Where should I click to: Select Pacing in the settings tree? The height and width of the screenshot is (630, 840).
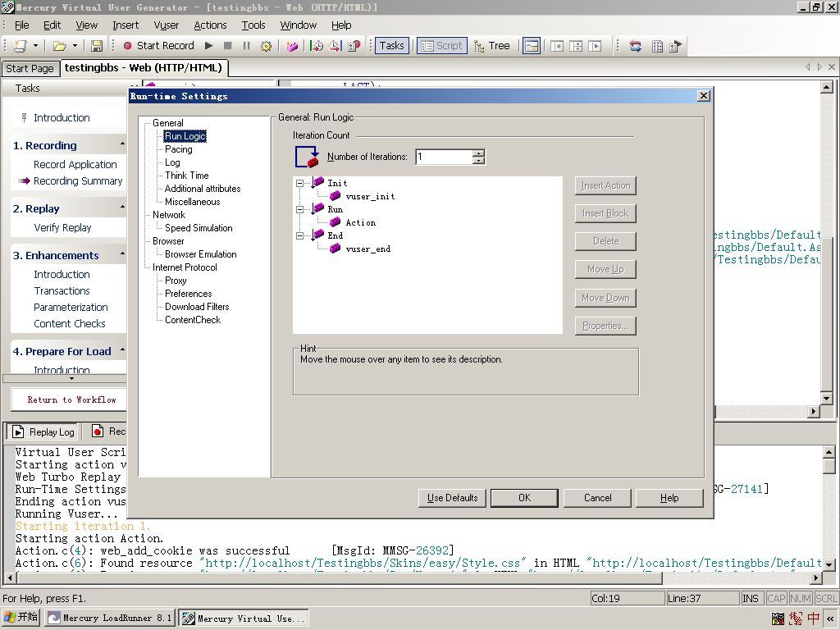[x=178, y=149]
